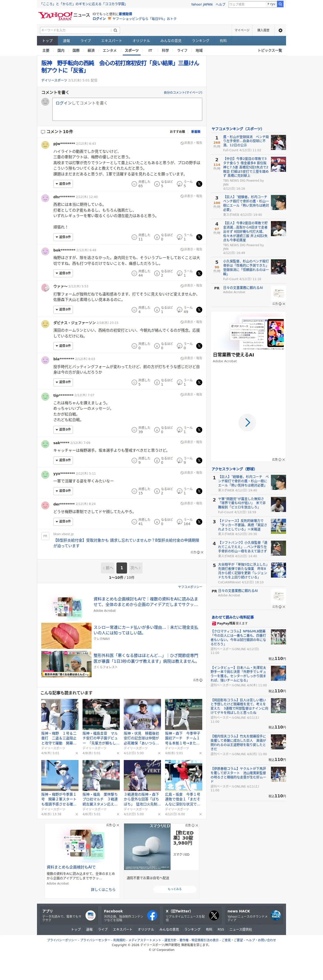Share dhr******** comment on X
Screen dimensions: 323x980
tap(199, 237)
